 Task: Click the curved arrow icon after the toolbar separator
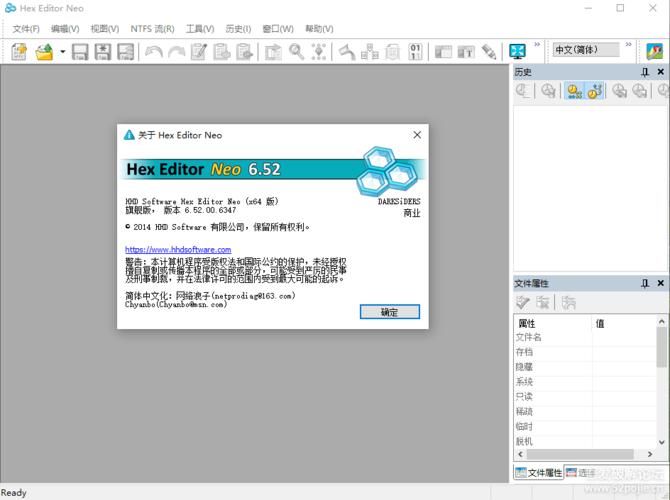[x=347, y=52]
